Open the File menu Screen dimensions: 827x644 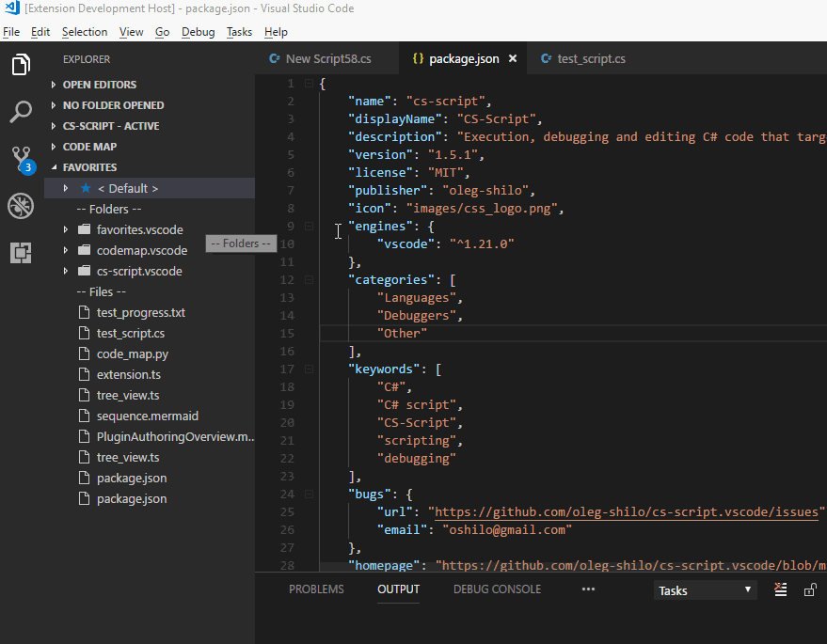pos(11,32)
